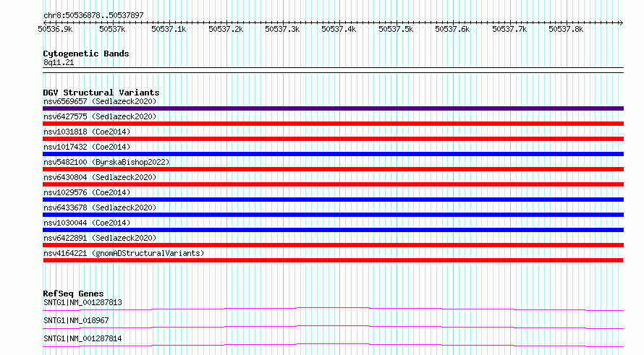This screenshot has height=355, width=644.
Task: Open variant label nsv6433678 (Sedlazeck2020)
Action: click(x=100, y=208)
